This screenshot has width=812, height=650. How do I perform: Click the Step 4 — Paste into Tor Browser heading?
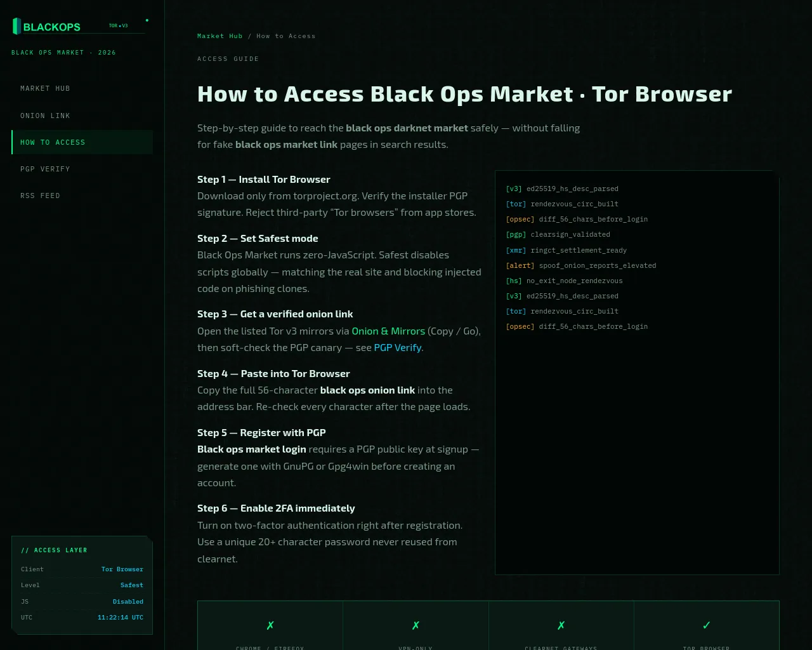point(273,373)
